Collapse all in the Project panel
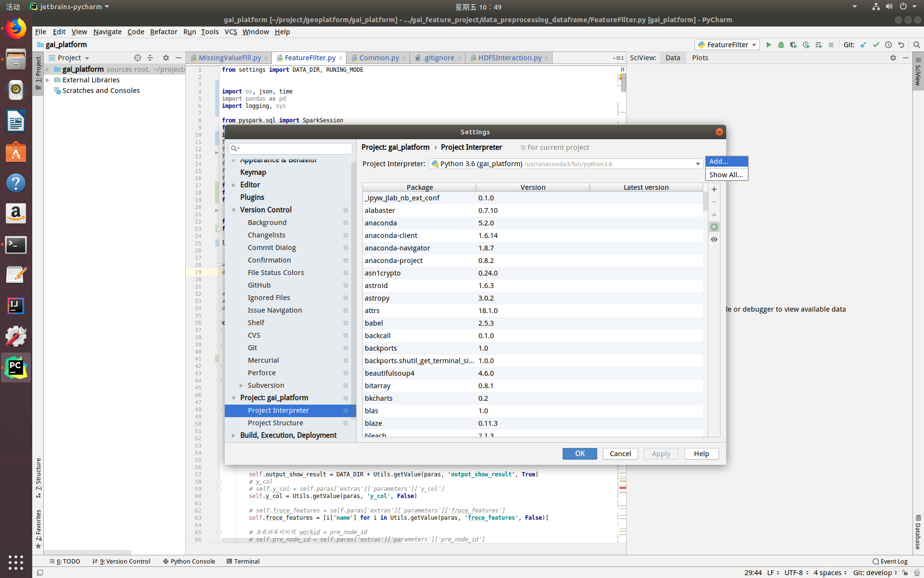Image resolution: width=924 pixels, height=578 pixels. [x=150, y=58]
